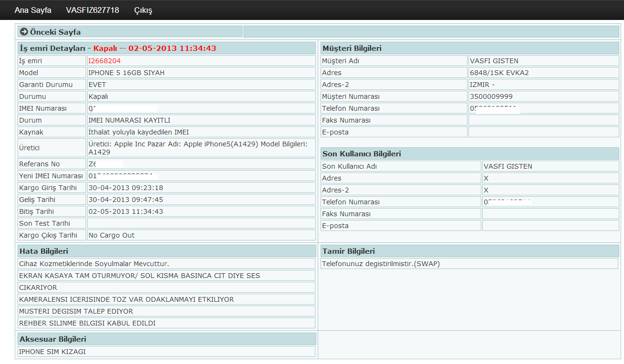
Task: Click the empty Son Test Tarihi field
Action: pos(201,223)
